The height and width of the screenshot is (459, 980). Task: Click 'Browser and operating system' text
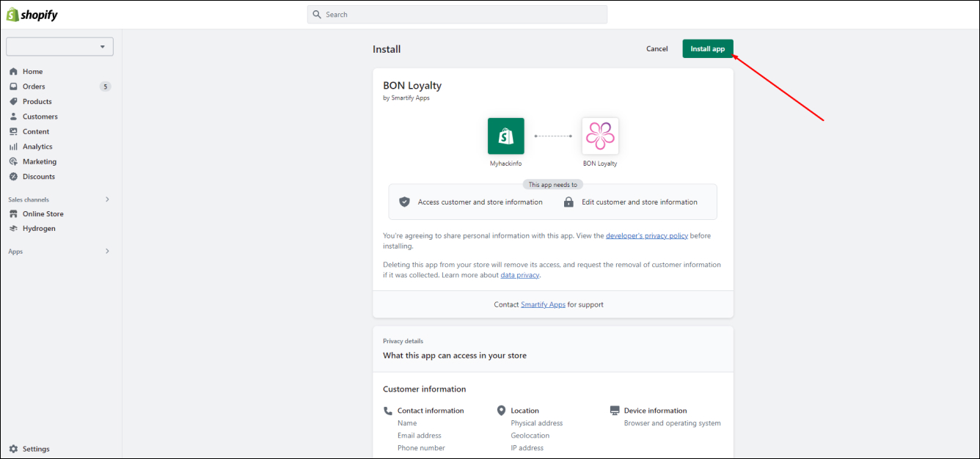673,423
